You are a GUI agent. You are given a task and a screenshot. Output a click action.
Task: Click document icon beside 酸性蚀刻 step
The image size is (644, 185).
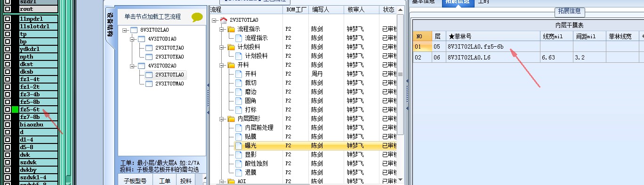[x=238, y=164]
